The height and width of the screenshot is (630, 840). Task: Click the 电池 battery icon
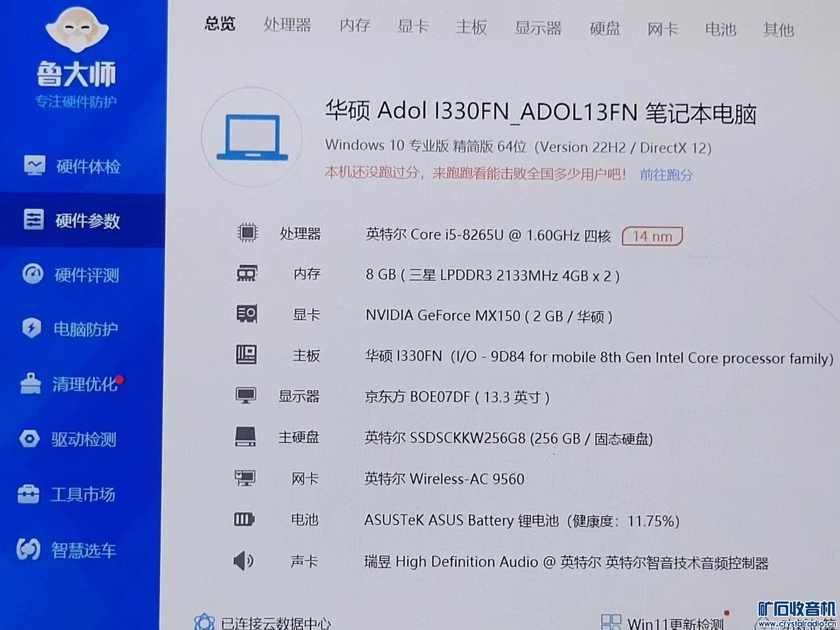244,519
